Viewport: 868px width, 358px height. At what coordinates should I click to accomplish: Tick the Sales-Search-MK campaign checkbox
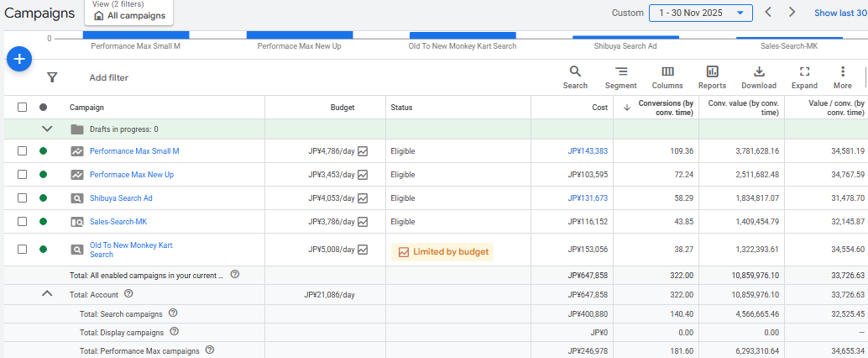(x=23, y=222)
